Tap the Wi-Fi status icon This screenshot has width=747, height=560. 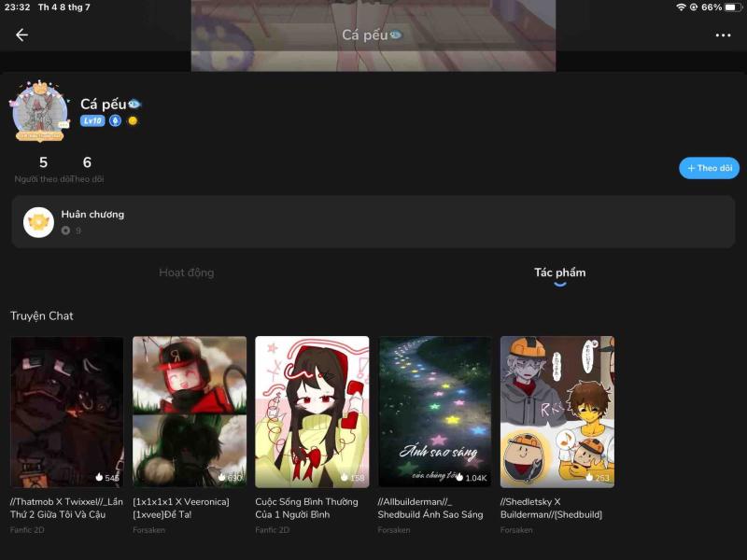pos(681,7)
